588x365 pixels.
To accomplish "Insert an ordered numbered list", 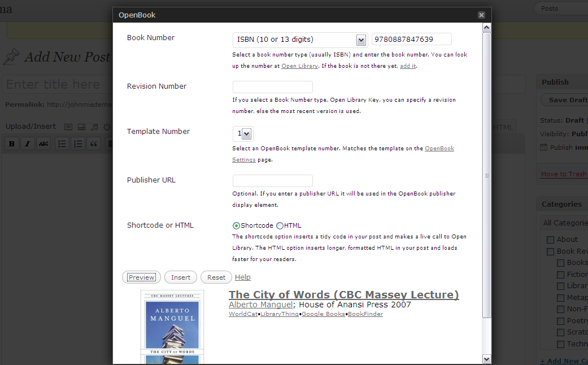I will point(78,144).
